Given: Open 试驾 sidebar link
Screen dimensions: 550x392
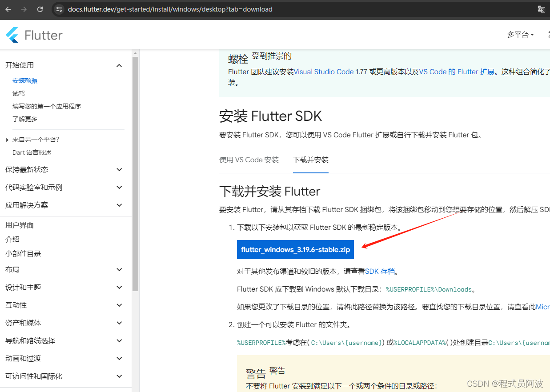Looking at the screenshot, I should point(19,93).
